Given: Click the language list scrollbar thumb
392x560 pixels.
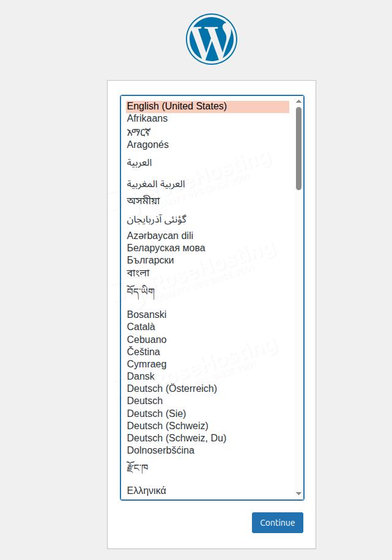Looking at the screenshot, I should click(298, 149).
